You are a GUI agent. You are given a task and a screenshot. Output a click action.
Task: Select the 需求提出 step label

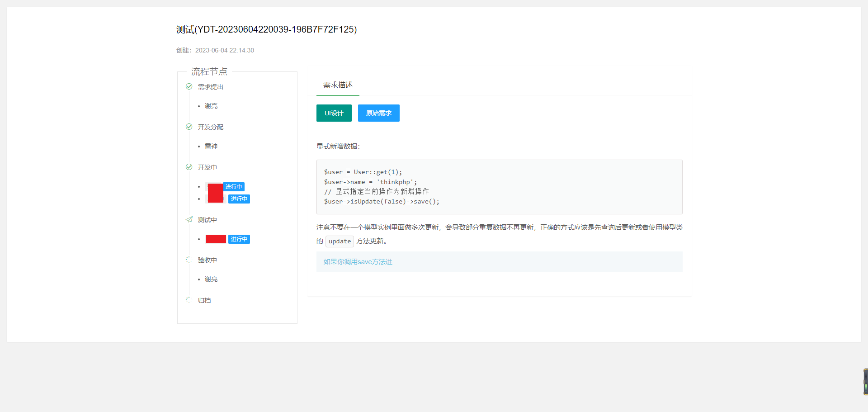coord(211,87)
